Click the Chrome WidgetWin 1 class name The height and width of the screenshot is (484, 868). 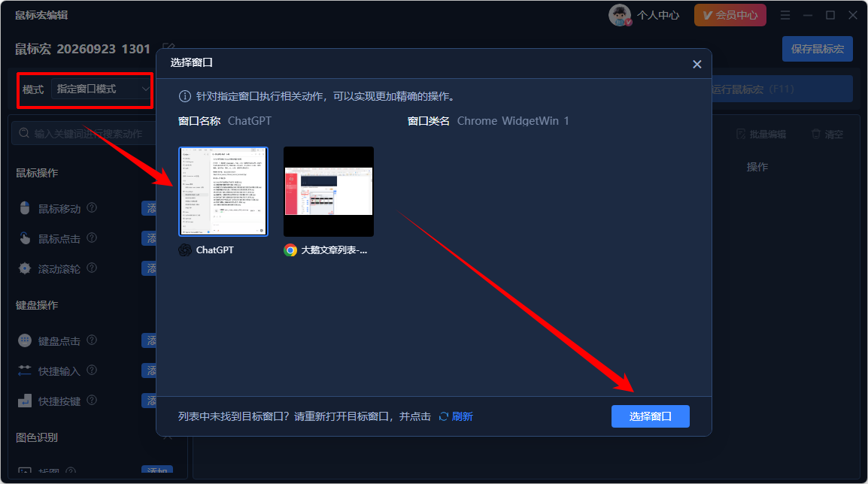tap(513, 121)
